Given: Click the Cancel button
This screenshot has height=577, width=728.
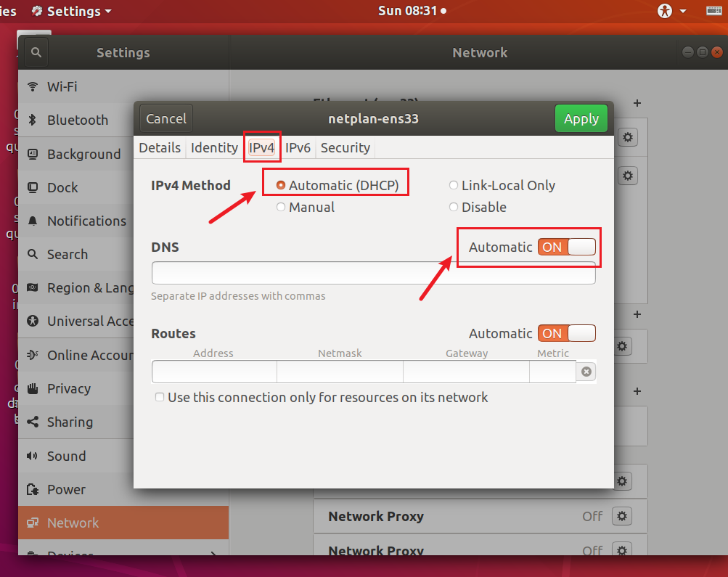Looking at the screenshot, I should [166, 118].
